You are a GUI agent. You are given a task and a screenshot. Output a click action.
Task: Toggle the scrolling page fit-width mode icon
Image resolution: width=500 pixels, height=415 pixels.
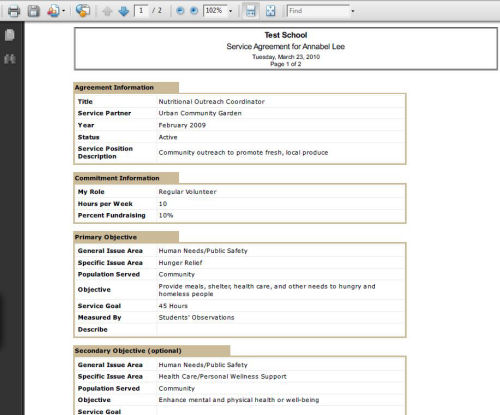[x=251, y=11]
